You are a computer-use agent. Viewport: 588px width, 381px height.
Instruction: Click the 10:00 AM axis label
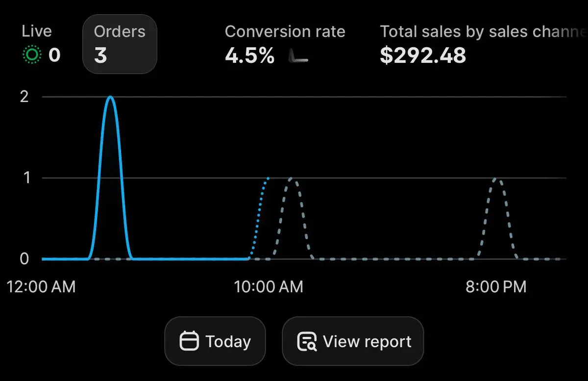click(269, 286)
